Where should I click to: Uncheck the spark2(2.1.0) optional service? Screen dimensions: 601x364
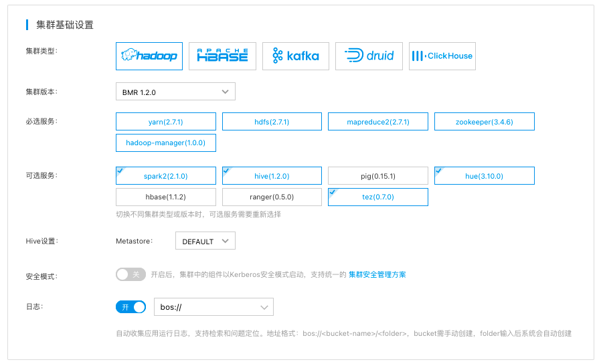coord(166,176)
